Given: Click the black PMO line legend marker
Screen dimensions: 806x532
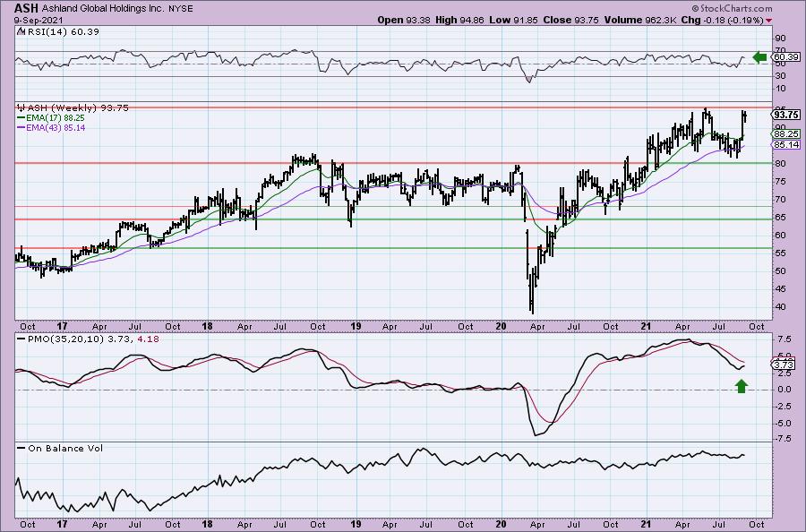Looking at the screenshot, I should coord(21,339).
